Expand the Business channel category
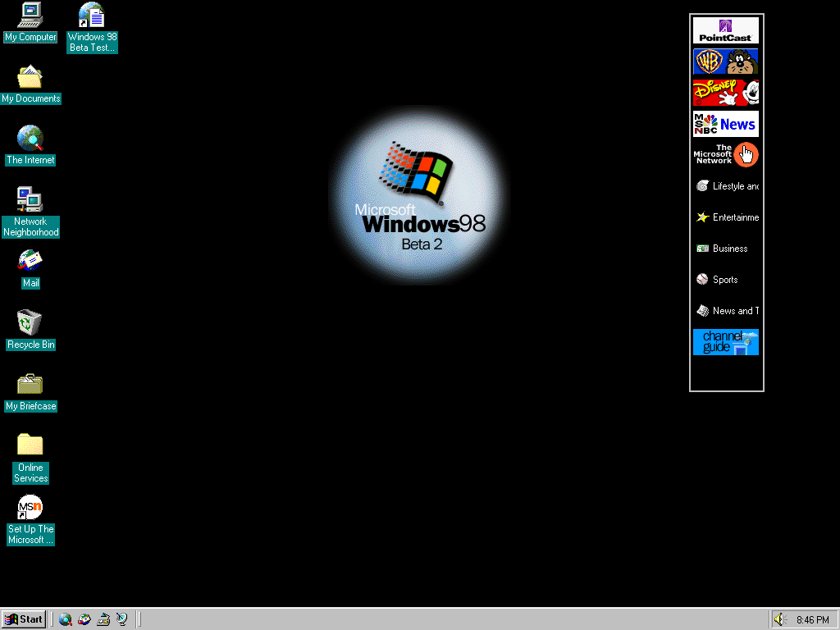Image resolution: width=840 pixels, height=630 pixels. tap(726, 249)
